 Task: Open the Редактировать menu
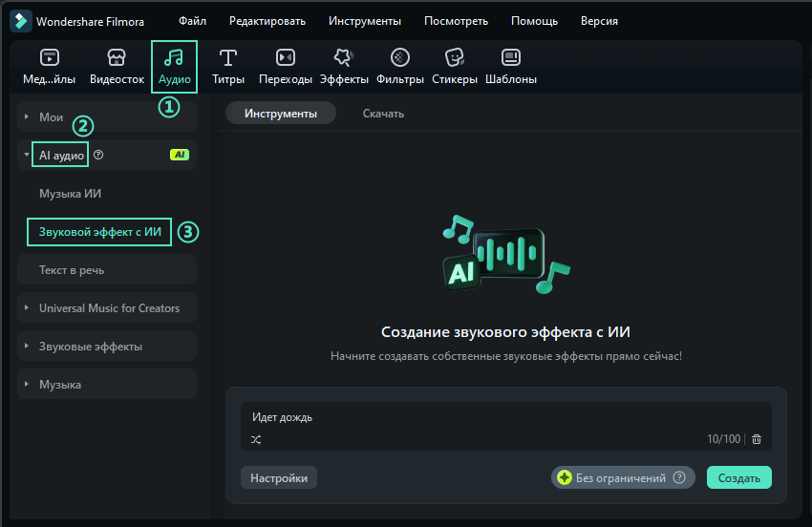click(x=267, y=21)
